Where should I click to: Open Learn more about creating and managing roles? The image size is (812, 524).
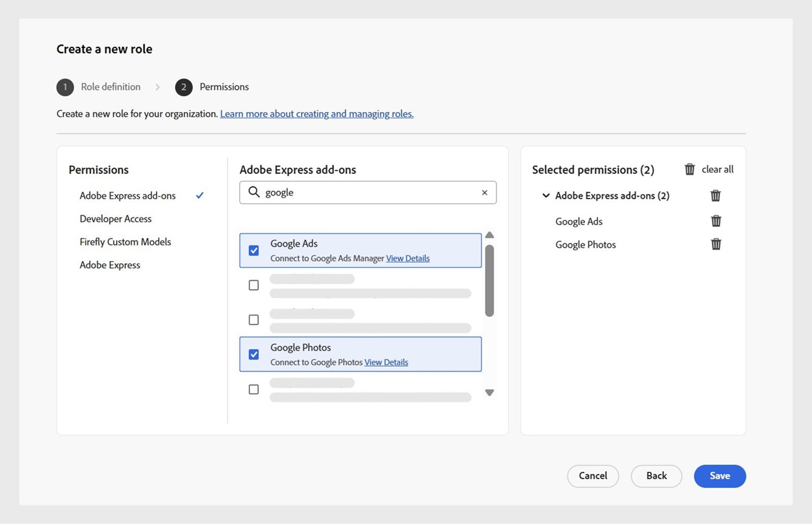[316, 114]
